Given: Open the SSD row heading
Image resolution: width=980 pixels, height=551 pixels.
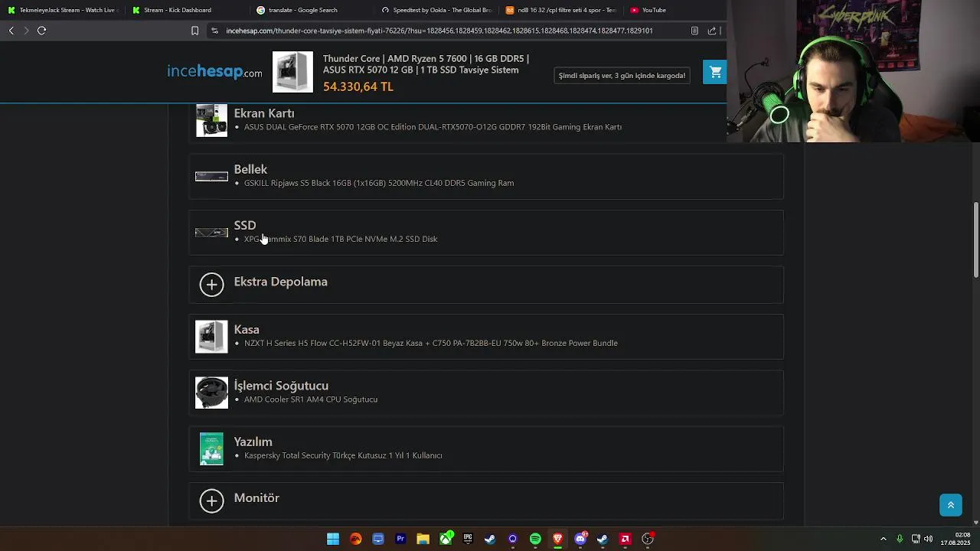Looking at the screenshot, I should 245,225.
